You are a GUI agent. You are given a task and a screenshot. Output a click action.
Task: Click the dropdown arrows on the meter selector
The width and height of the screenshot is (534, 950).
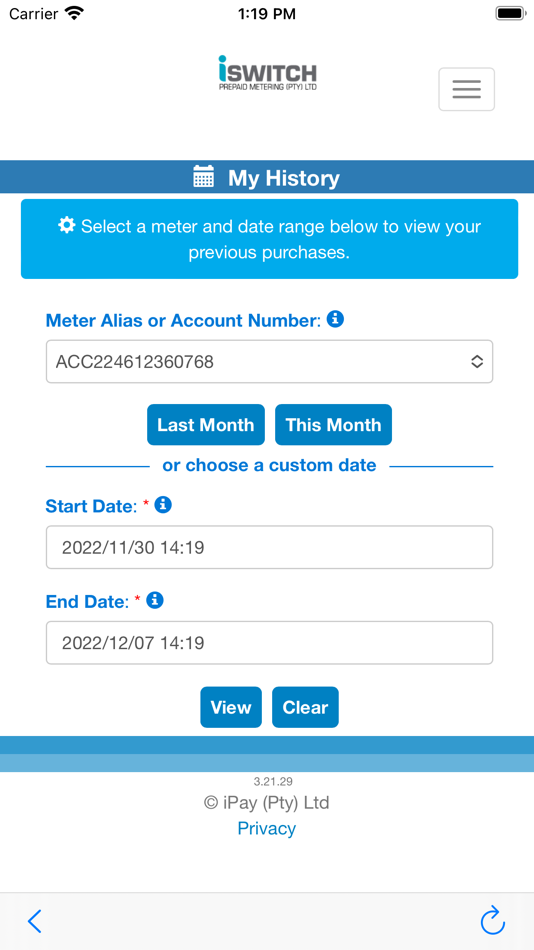(477, 362)
